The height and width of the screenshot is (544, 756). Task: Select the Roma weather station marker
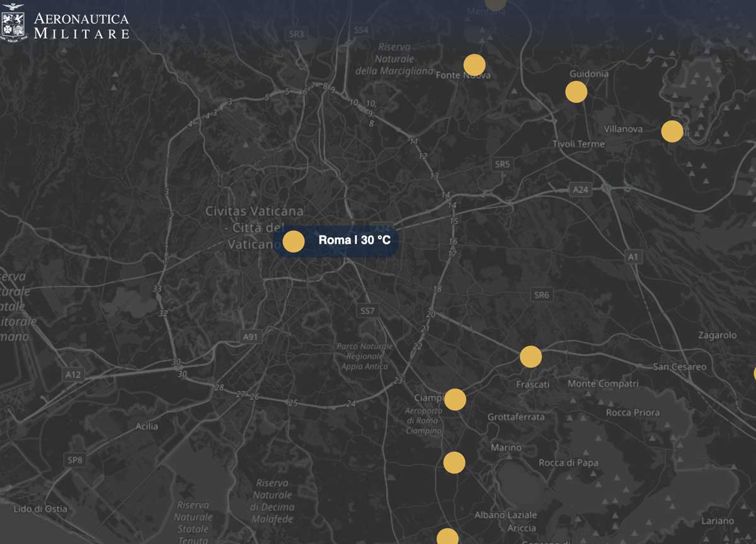pos(294,242)
